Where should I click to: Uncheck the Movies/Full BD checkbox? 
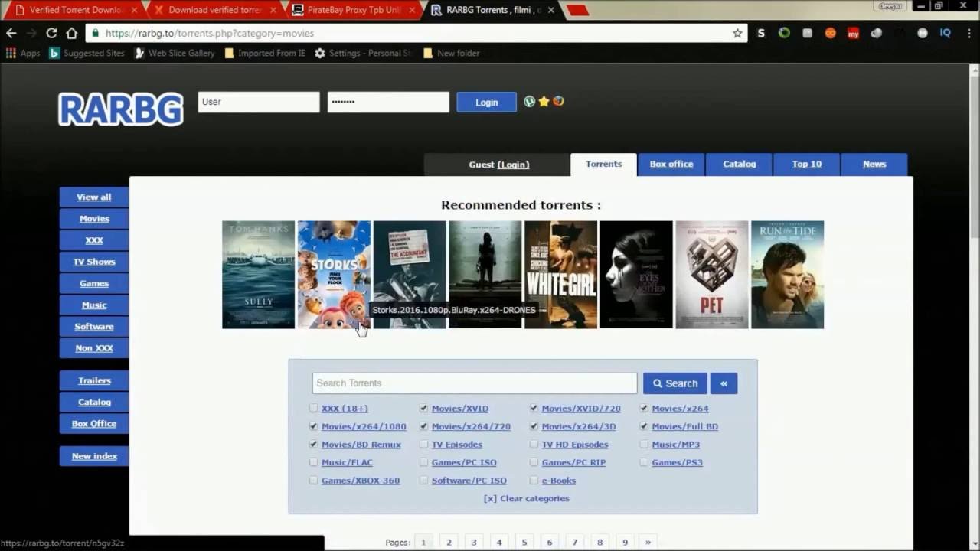[644, 426]
